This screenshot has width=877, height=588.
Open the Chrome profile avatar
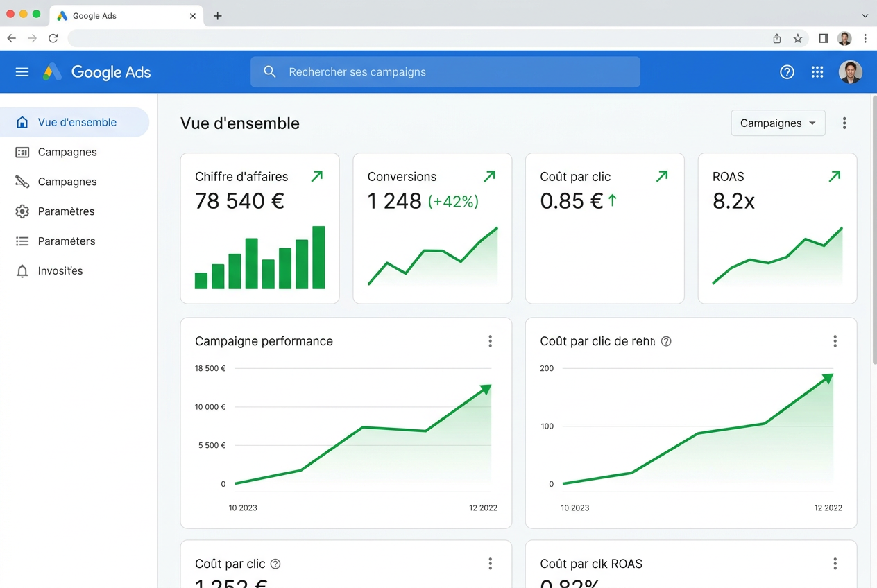click(844, 38)
